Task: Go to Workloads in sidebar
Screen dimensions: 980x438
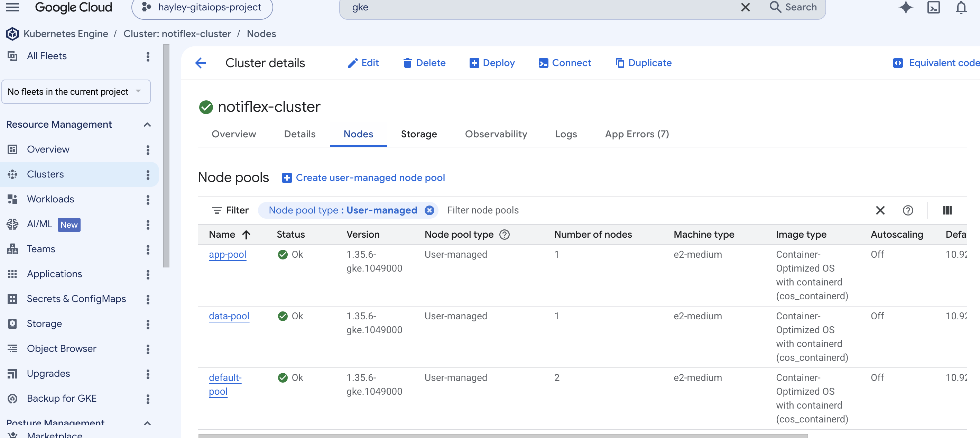Action: [50, 199]
